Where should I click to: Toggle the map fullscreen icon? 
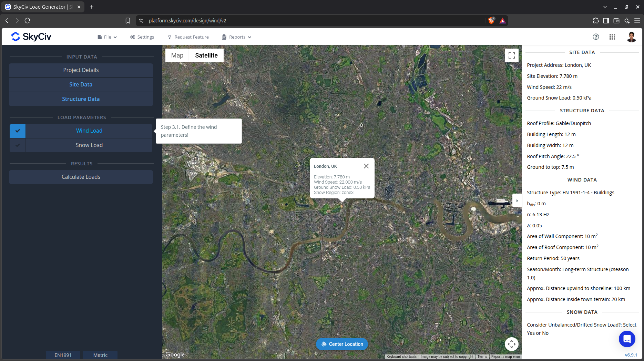point(512,55)
